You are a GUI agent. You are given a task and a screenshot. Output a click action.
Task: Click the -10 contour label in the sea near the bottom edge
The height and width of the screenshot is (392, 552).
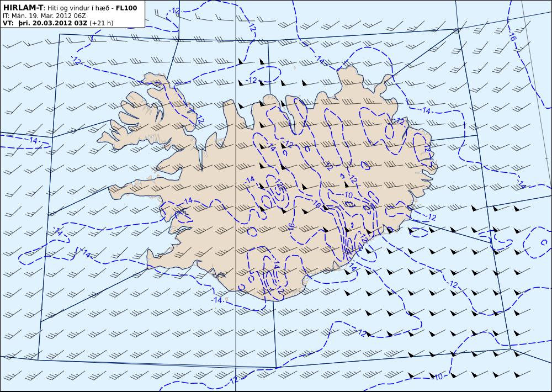tap(437, 377)
